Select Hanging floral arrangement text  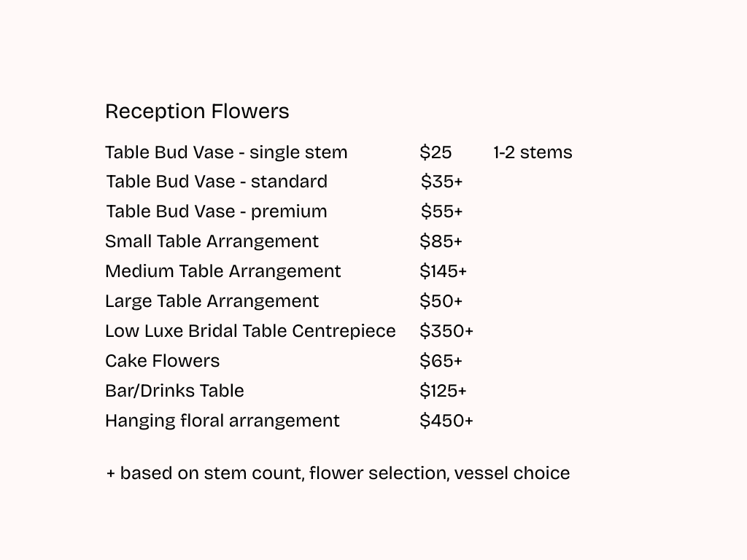(x=222, y=421)
